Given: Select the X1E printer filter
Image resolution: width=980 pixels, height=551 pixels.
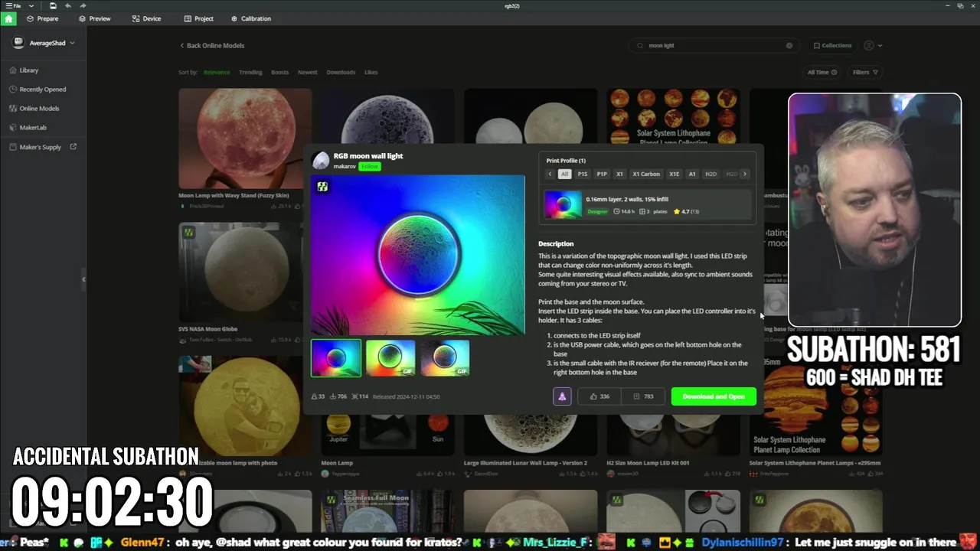Looking at the screenshot, I should click(675, 174).
